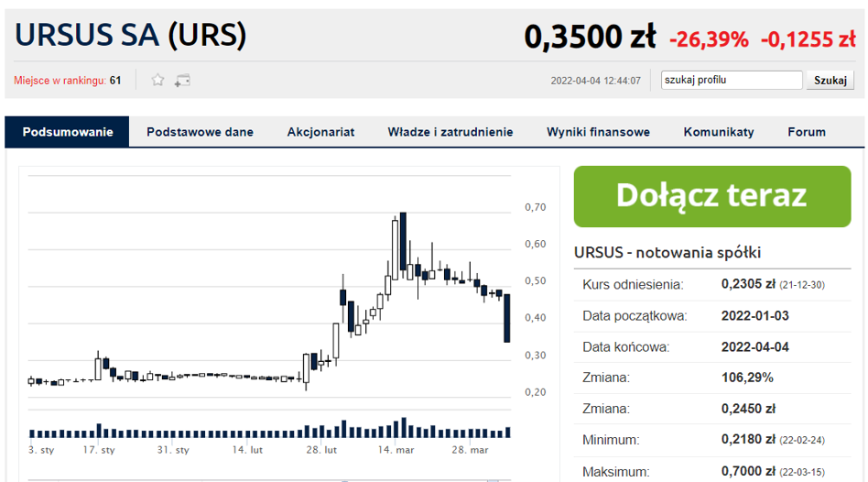Click URSUS - notowania spółki heading
This screenshot has width=868, height=482.
667,253
